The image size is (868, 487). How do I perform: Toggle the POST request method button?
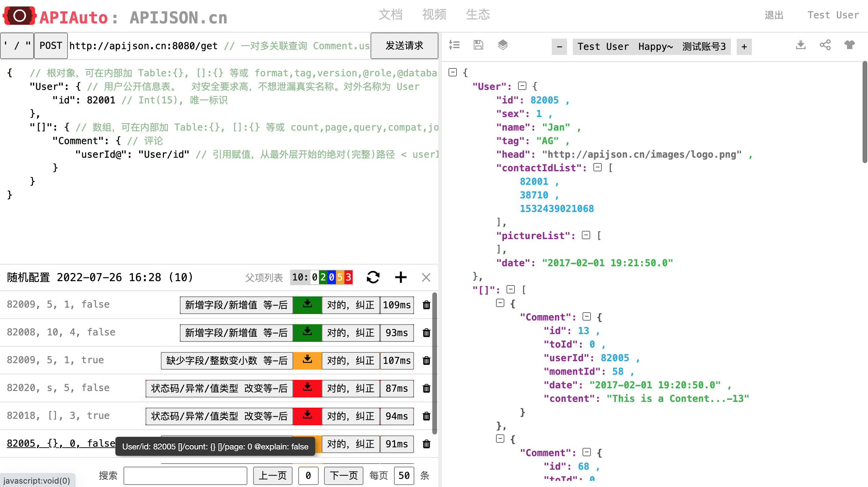(51, 46)
